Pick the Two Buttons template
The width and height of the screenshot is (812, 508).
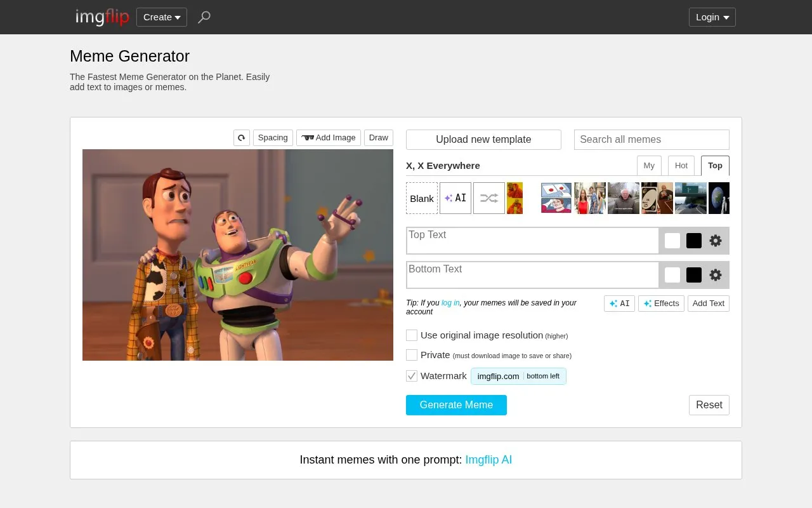coord(556,198)
